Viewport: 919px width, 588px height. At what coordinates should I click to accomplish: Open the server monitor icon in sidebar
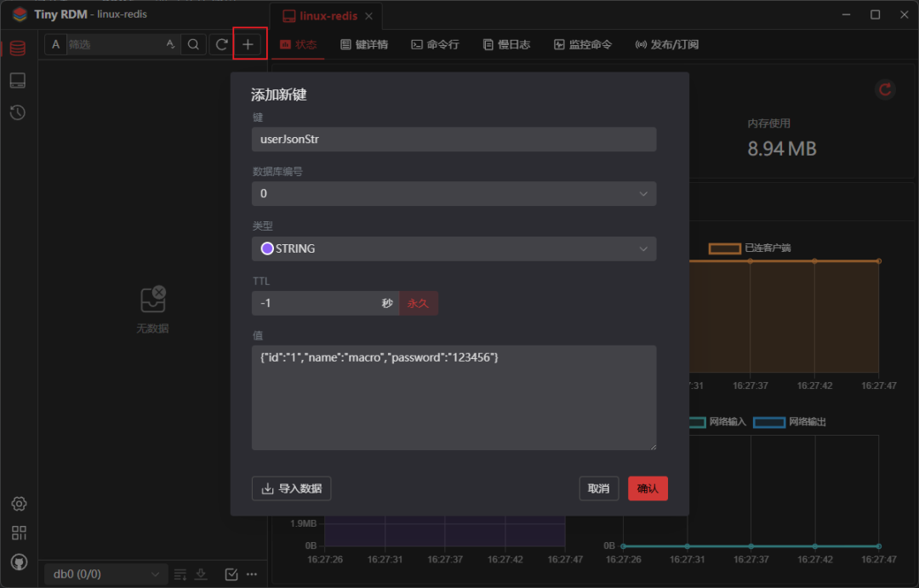pyautogui.click(x=17, y=80)
